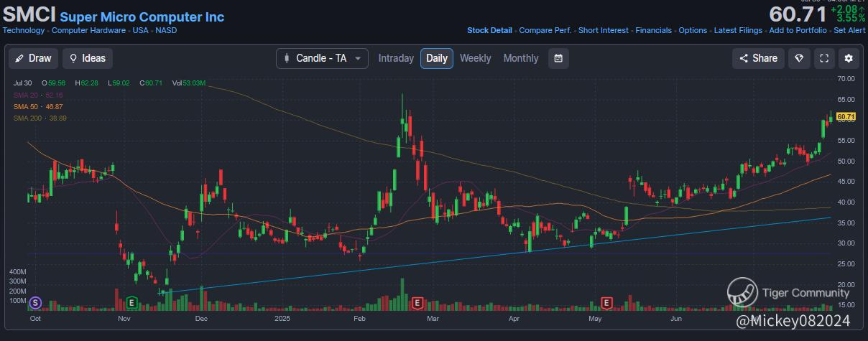Share the chart
The width and height of the screenshot is (868, 341).
point(759,58)
